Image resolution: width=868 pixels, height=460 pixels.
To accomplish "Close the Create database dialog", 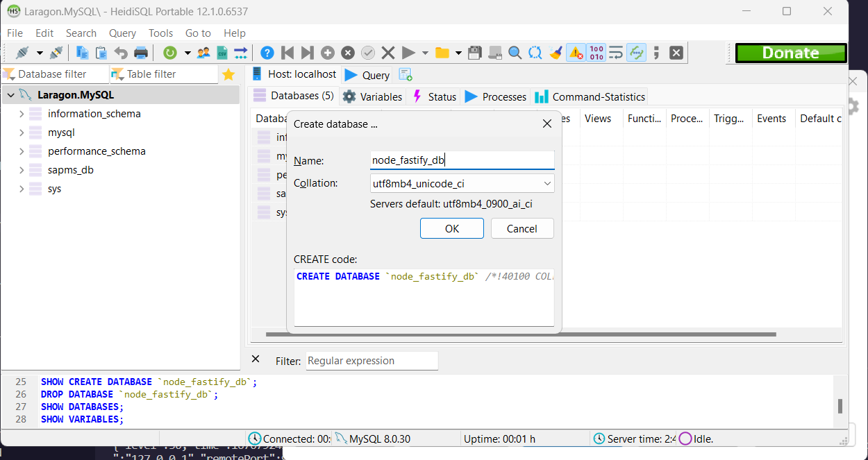I will click(x=546, y=123).
